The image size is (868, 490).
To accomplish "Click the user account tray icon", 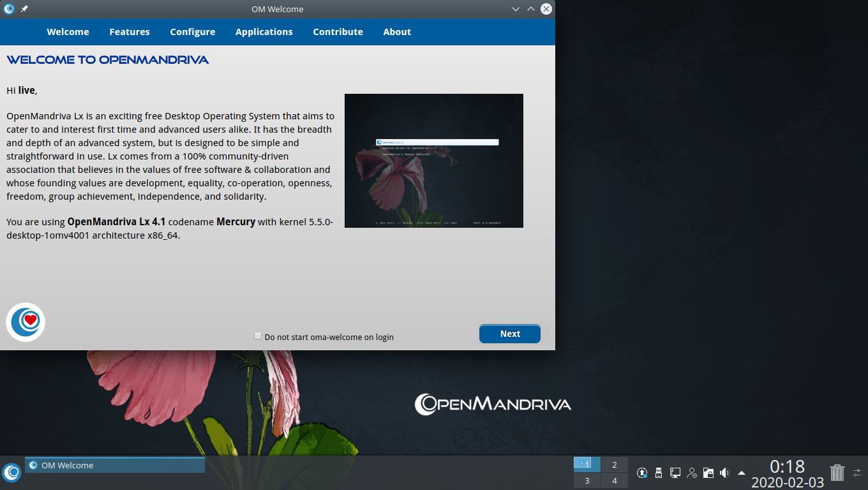I will [x=692, y=473].
